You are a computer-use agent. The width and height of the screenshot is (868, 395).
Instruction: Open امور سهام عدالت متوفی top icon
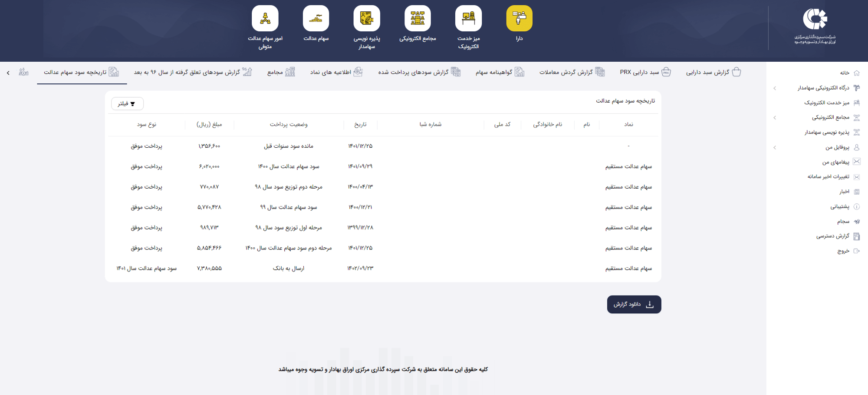pos(265,18)
